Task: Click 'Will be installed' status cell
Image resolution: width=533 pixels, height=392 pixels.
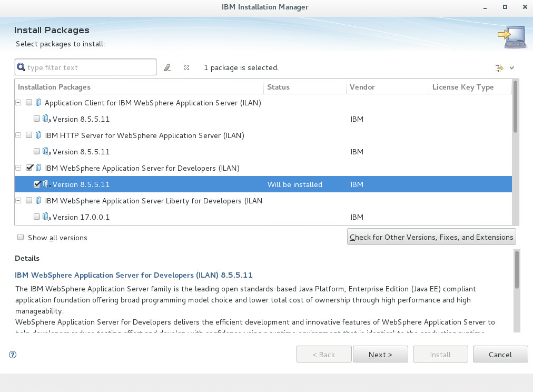Action: pos(295,184)
